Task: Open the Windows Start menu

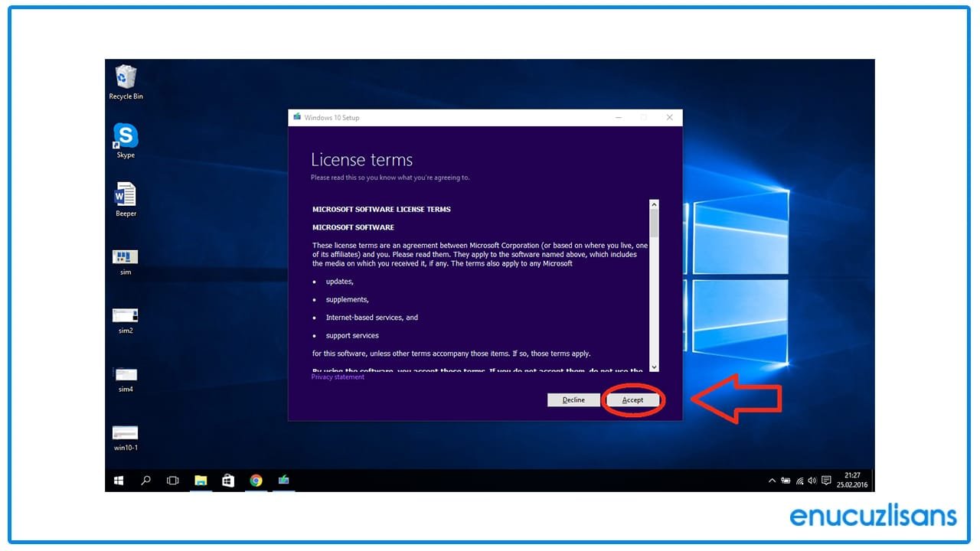Action: click(x=119, y=481)
